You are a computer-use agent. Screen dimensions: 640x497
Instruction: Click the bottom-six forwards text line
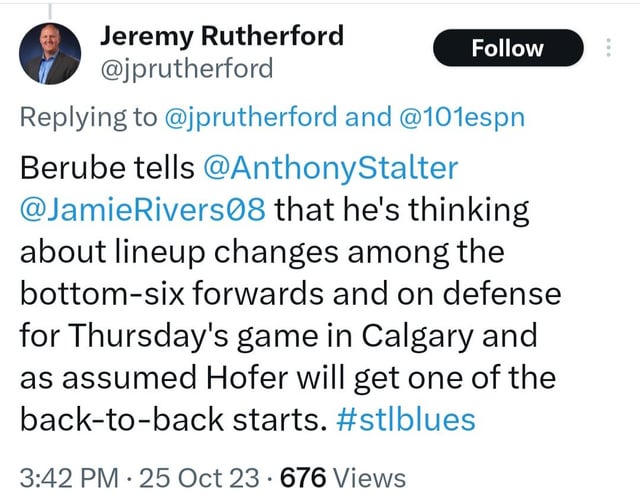(x=290, y=294)
